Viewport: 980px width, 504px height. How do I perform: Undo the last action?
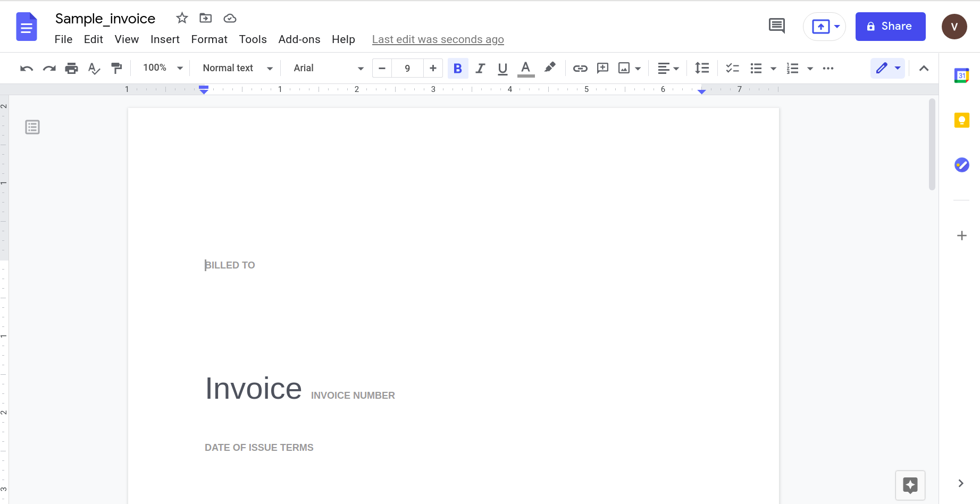click(x=26, y=68)
